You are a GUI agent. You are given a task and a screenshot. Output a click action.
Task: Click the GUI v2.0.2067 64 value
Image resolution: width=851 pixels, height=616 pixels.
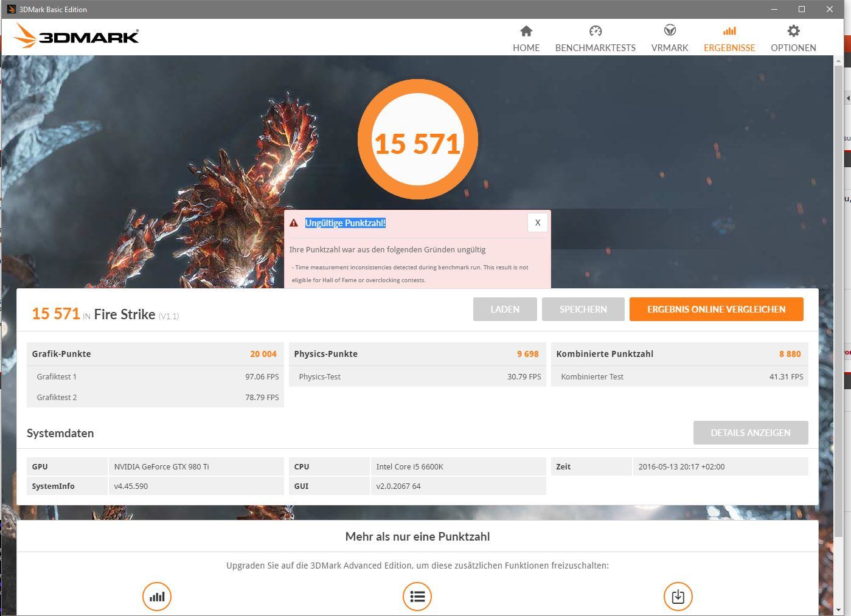[x=398, y=486]
